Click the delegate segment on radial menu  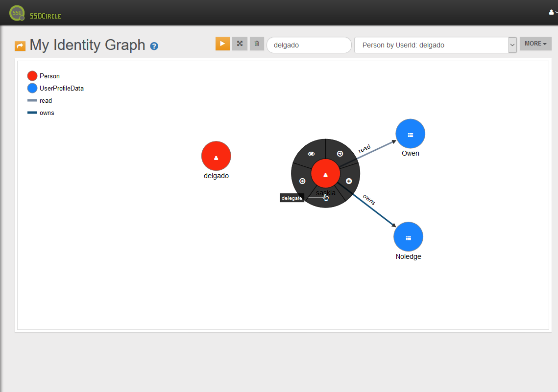[326, 198]
